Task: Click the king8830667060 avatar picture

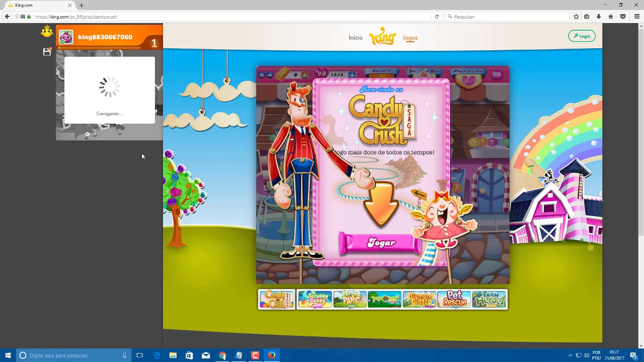Action: (66, 37)
